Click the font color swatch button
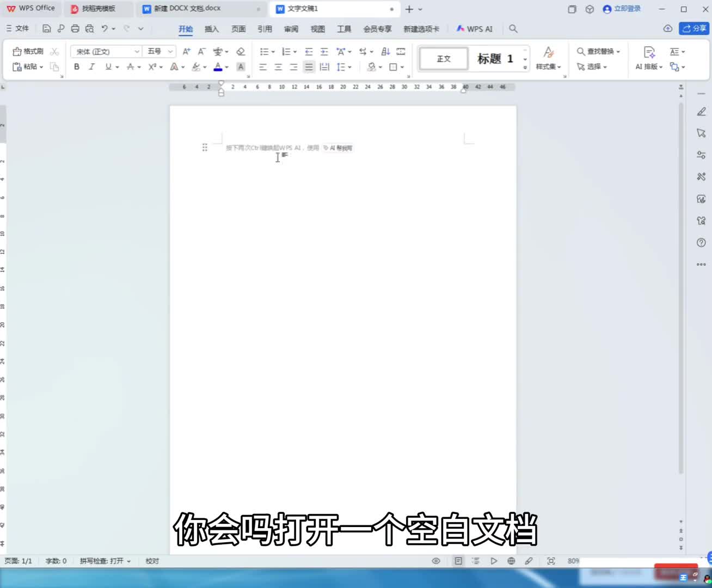 [x=218, y=67]
